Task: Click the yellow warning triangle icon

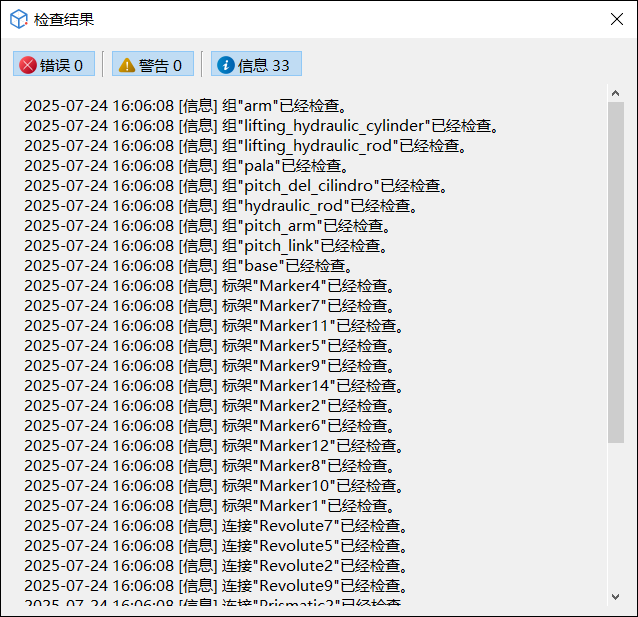Action: coord(127,65)
